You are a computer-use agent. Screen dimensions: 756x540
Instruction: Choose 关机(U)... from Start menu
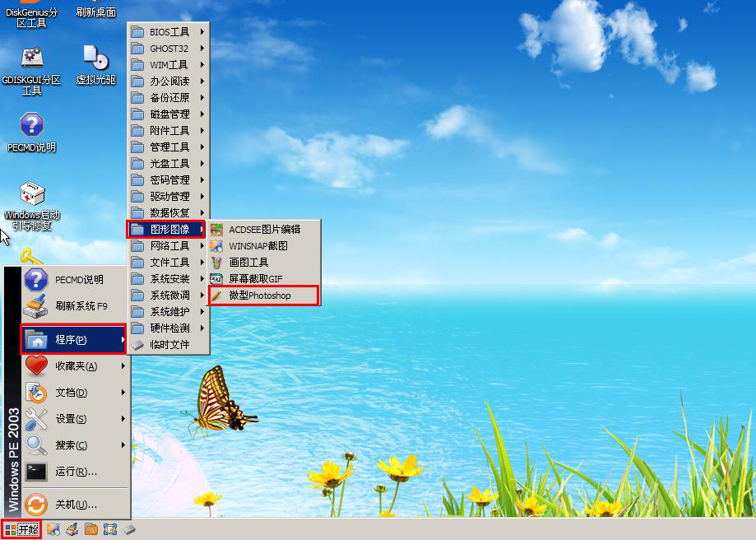(76, 505)
